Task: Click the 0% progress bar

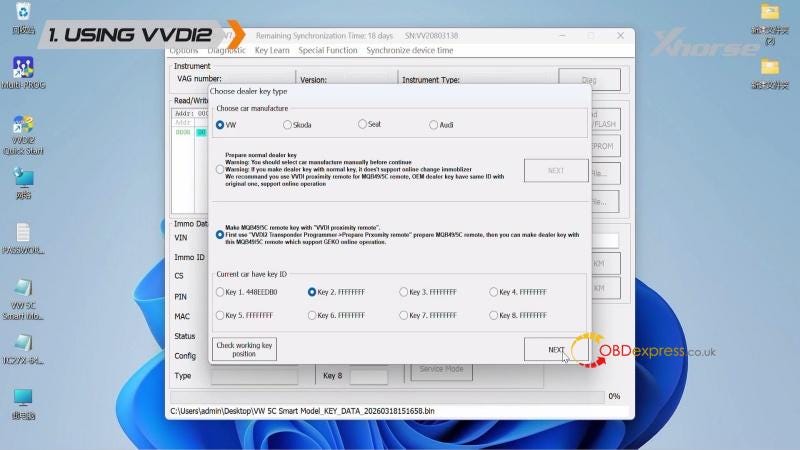Action: pyautogui.click(x=387, y=396)
